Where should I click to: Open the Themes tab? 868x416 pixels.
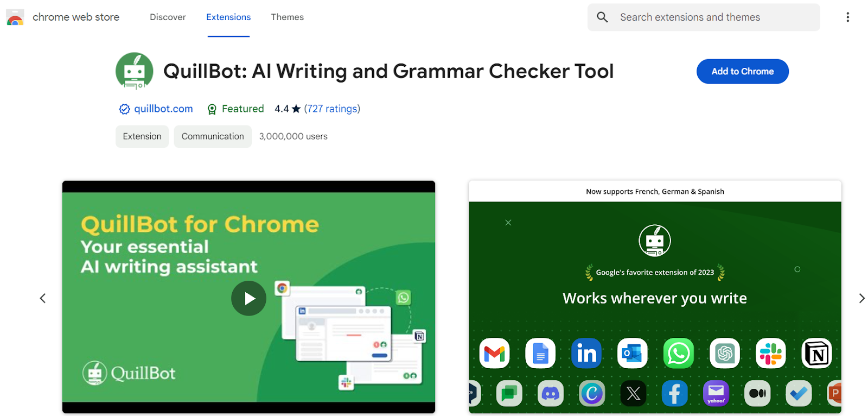click(x=288, y=17)
